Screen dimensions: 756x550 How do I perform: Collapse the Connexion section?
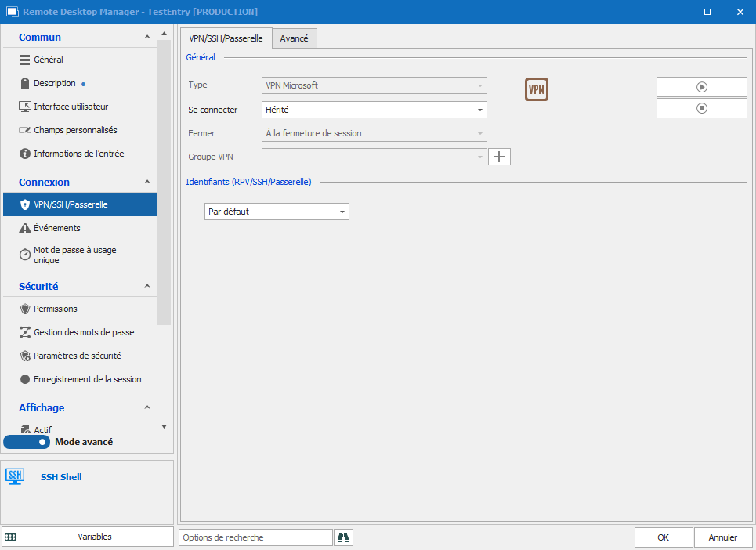coord(147,183)
